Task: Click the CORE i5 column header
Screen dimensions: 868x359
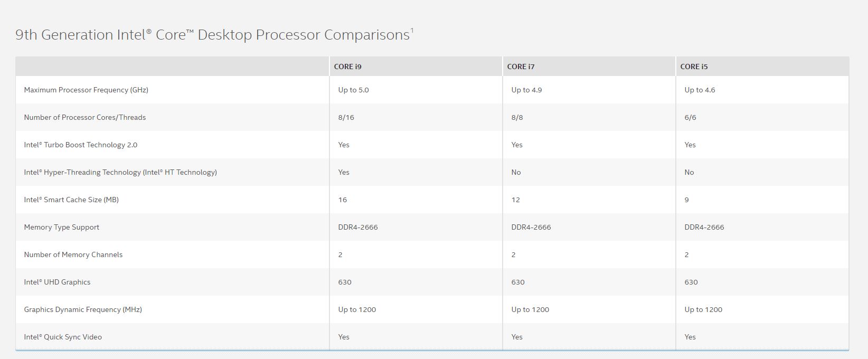Action: point(694,67)
